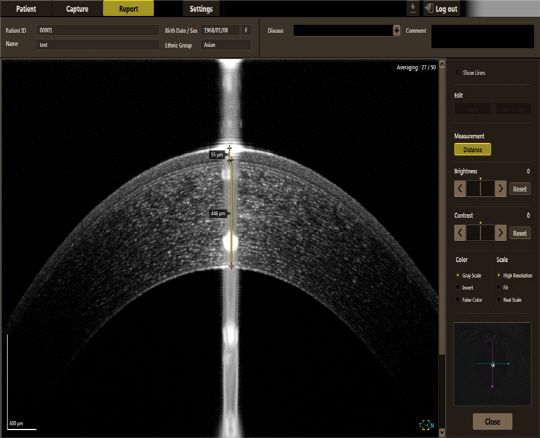
Task: Click the Distance measurement button
Action: (x=472, y=149)
